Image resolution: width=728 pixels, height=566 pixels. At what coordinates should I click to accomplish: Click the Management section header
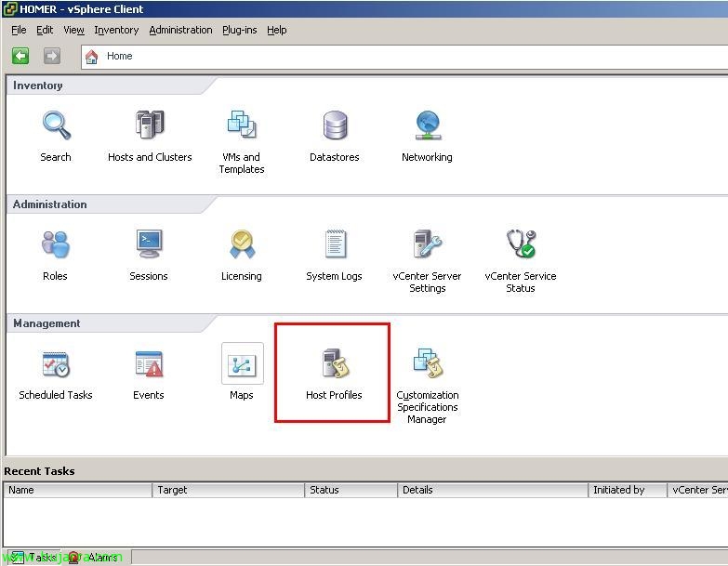point(46,323)
